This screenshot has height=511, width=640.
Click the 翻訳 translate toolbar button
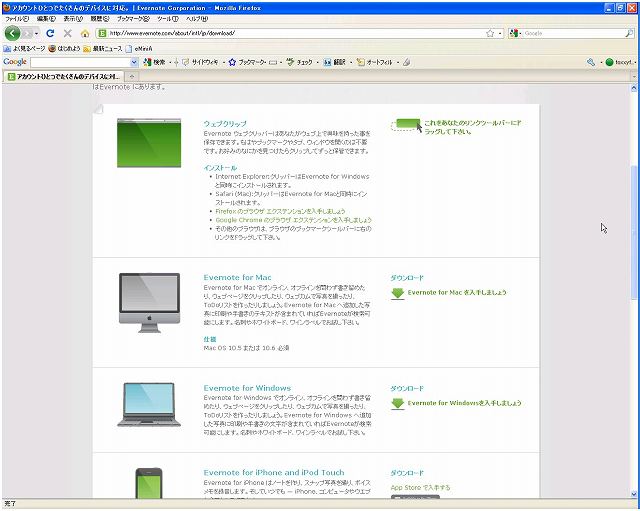click(x=335, y=62)
